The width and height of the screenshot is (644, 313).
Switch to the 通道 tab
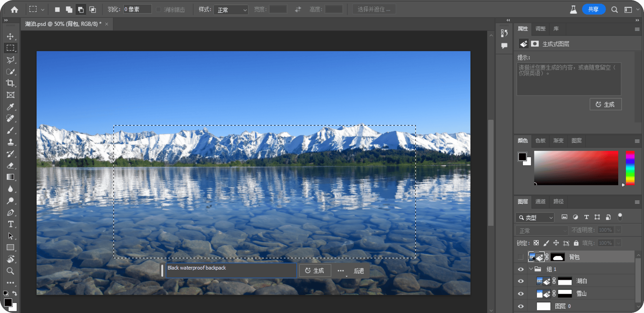pos(540,202)
